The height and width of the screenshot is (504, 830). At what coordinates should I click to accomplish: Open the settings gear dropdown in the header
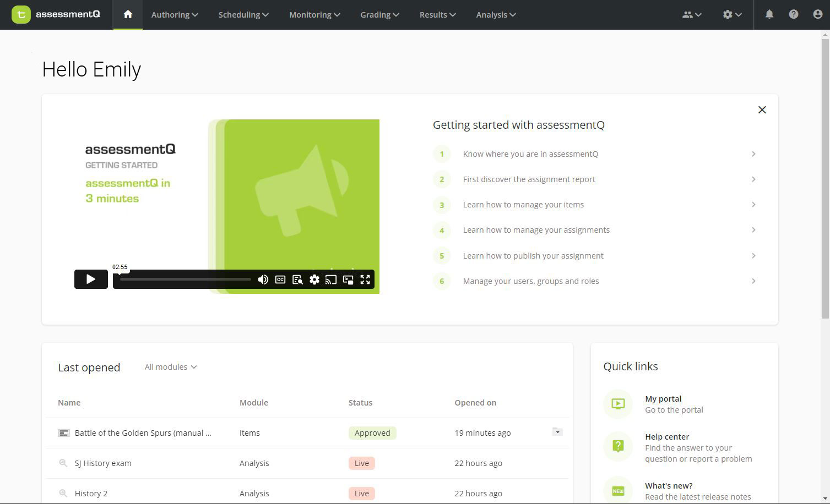point(731,15)
